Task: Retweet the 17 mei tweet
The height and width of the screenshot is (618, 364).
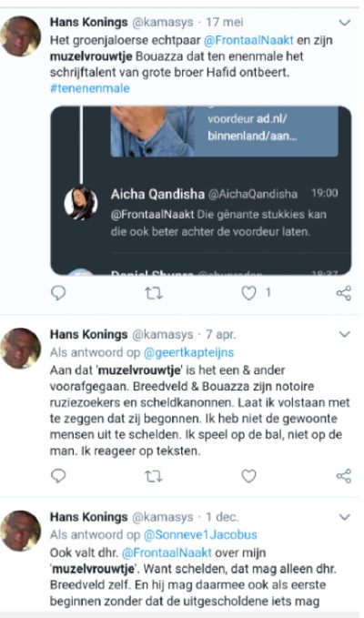Action: pos(153,293)
